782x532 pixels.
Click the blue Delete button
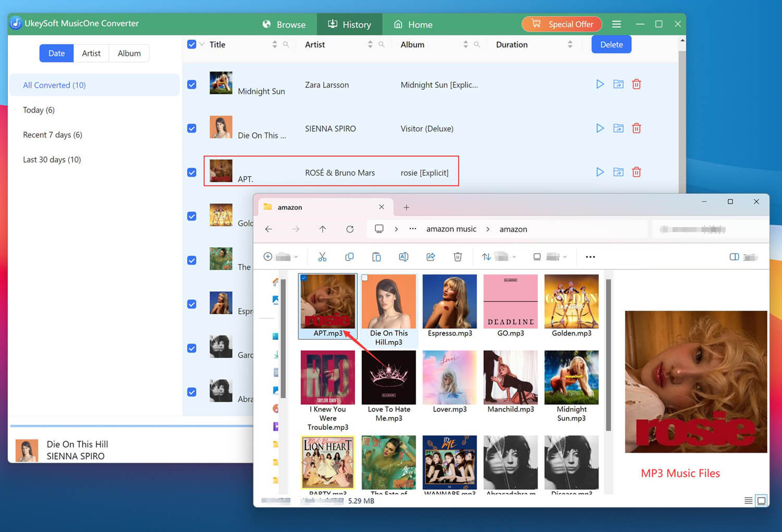(x=612, y=44)
